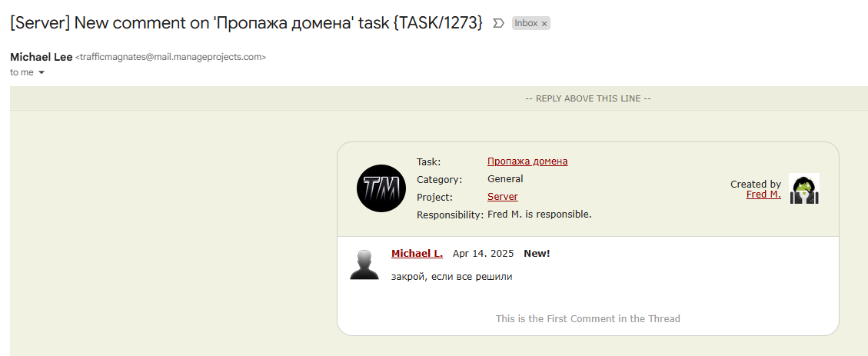This screenshot has height=356, width=868.
Task: Expand the 'to me' recipient details arrow
Action: click(x=42, y=72)
